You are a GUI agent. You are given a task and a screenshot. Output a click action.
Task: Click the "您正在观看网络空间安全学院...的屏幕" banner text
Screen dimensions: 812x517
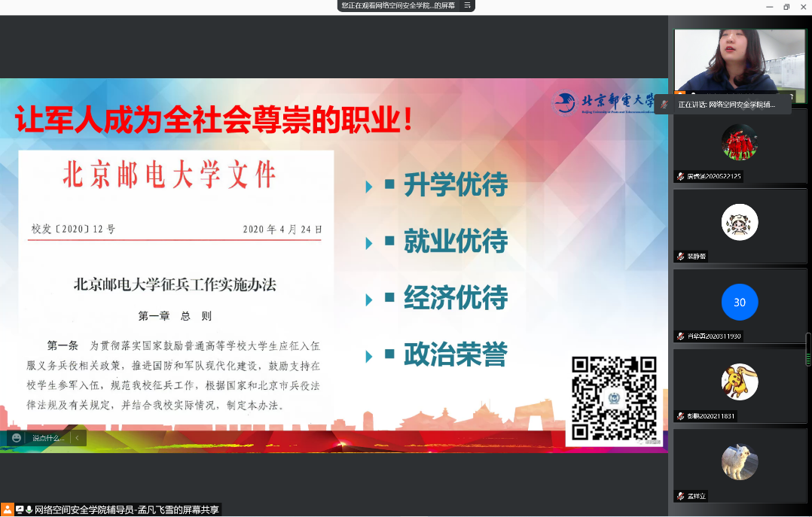click(398, 6)
